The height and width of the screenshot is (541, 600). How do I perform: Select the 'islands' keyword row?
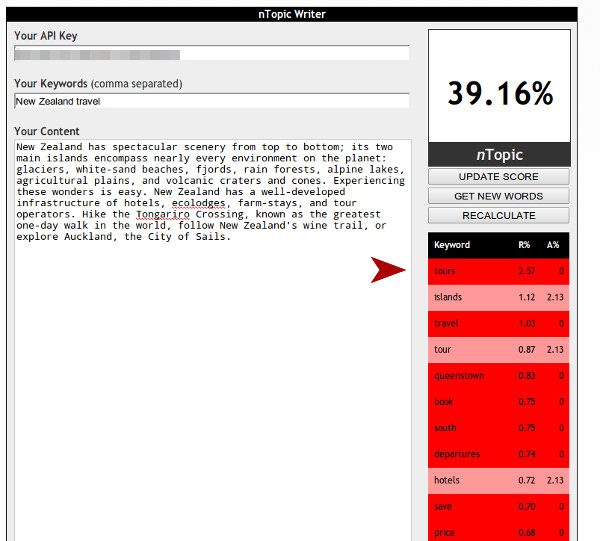coord(499,297)
